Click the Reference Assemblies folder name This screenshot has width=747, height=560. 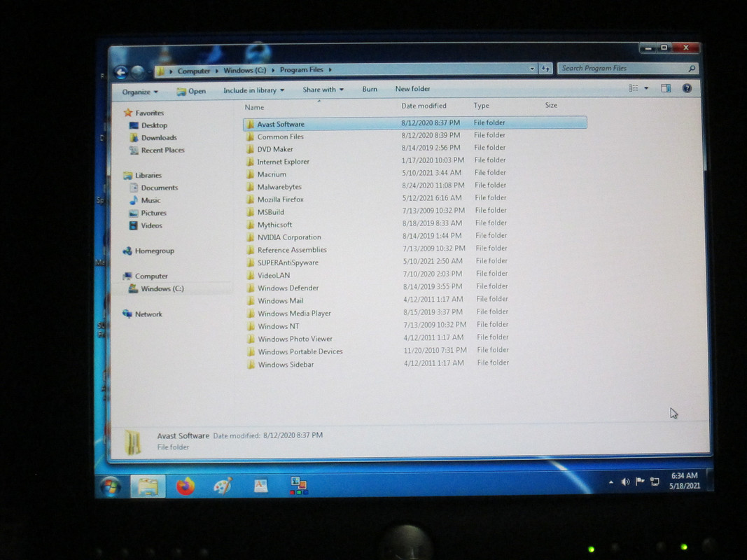(292, 250)
